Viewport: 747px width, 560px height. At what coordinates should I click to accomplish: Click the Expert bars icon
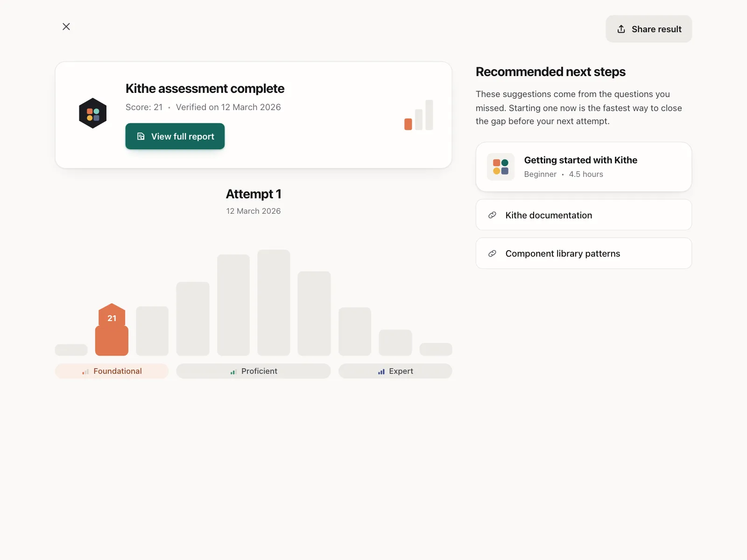381,371
